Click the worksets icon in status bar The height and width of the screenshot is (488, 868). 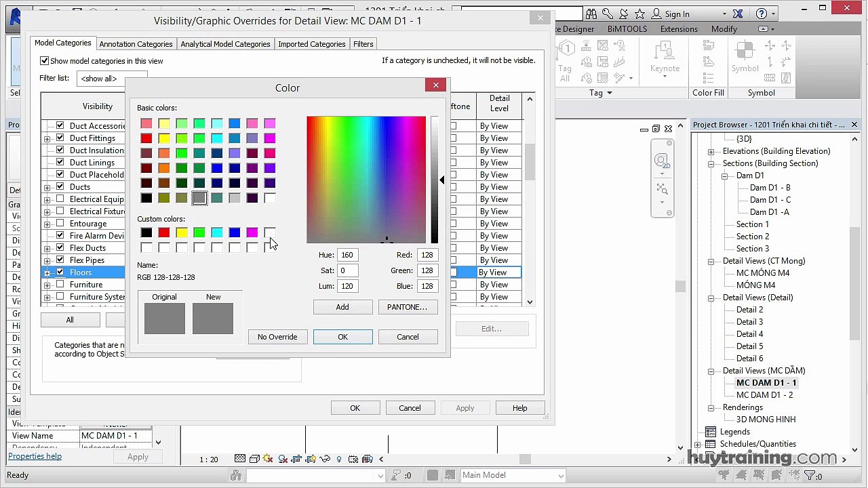pyautogui.click(x=236, y=475)
